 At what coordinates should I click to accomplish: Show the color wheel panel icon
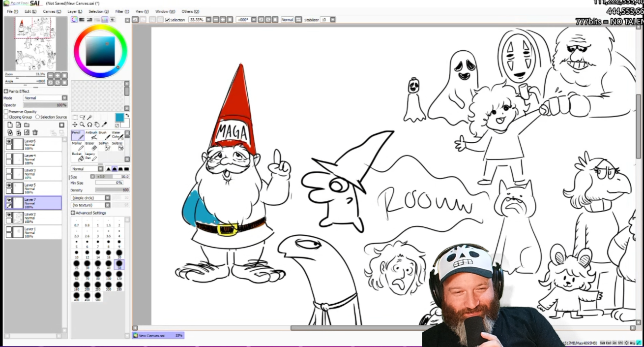(x=74, y=20)
